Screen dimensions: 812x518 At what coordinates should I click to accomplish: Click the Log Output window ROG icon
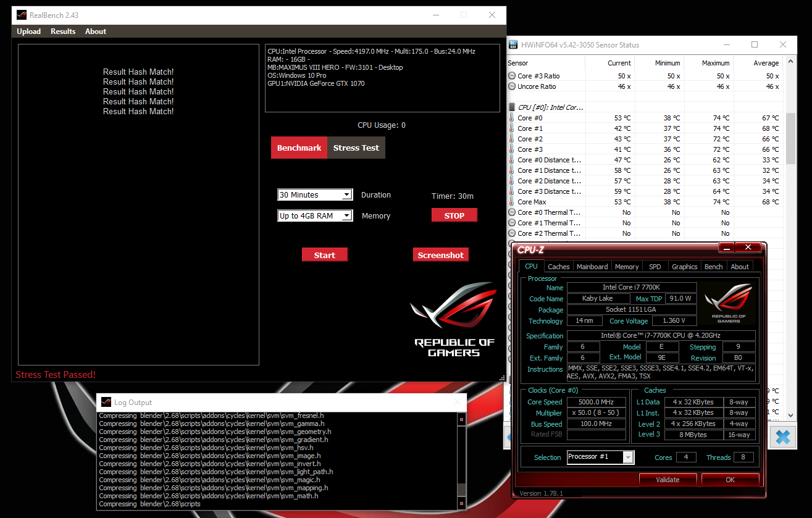pyautogui.click(x=106, y=403)
